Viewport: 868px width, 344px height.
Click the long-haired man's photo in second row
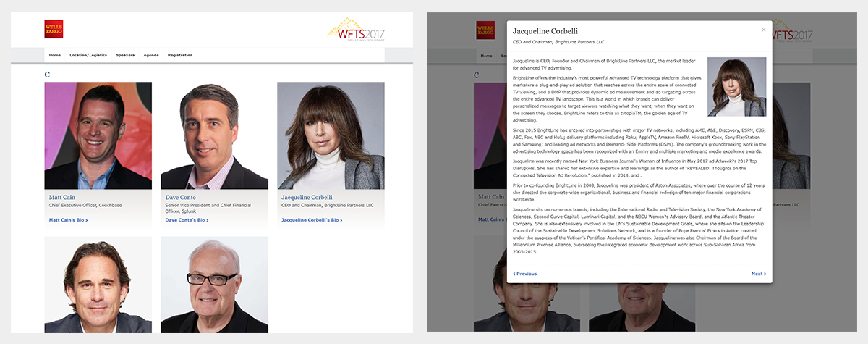pyautogui.click(x=98, y=285)
